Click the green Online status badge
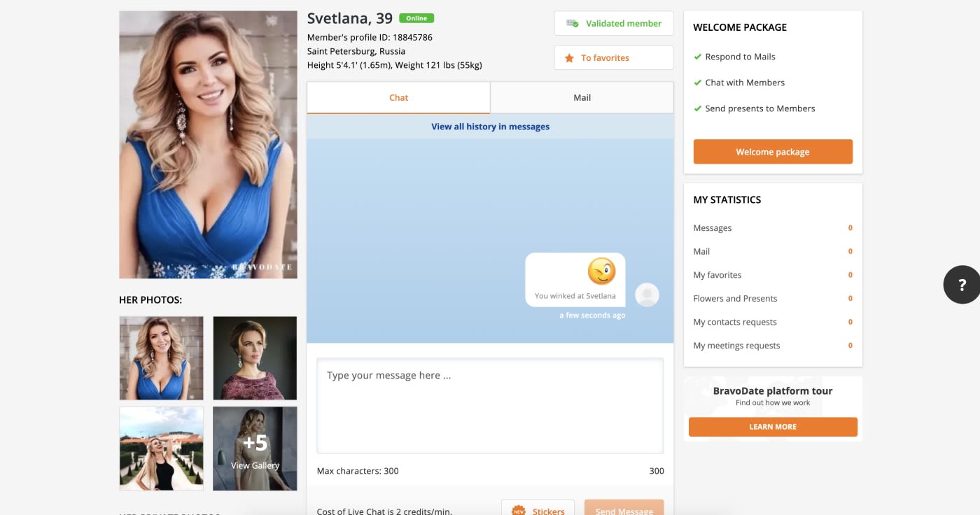Image resolution: width=980 pixels, height=515 pixels. pos(416,18)
